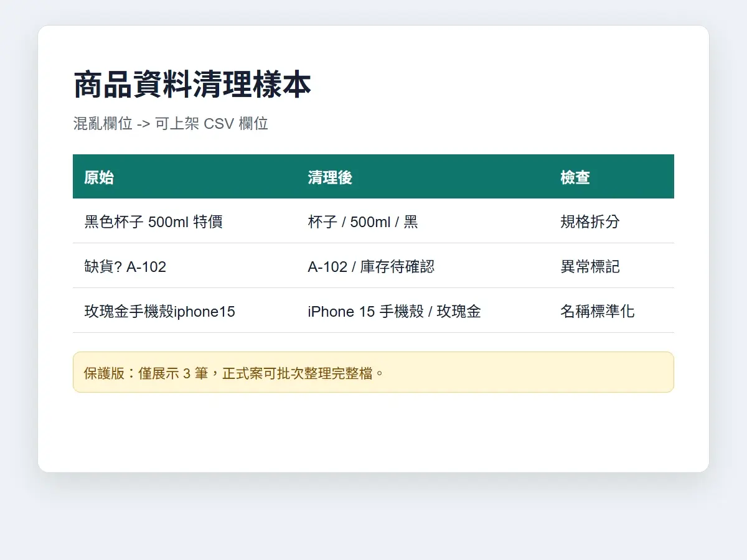Select the cell 杯子 / 500ml / 黑

423,221
